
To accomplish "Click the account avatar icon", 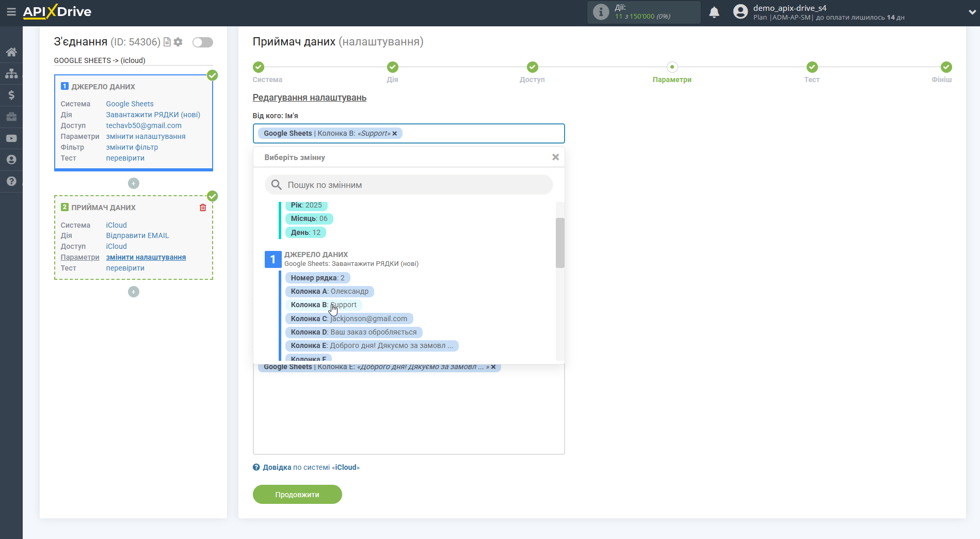I will click(x=741, y=12).
